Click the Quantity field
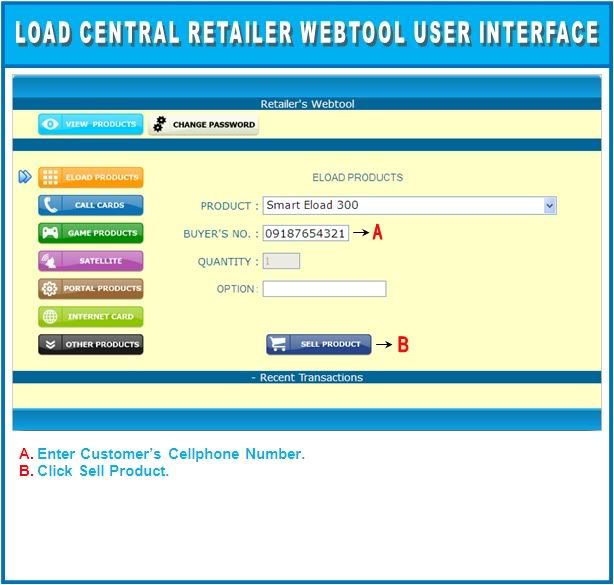 (x=281, y=261)
